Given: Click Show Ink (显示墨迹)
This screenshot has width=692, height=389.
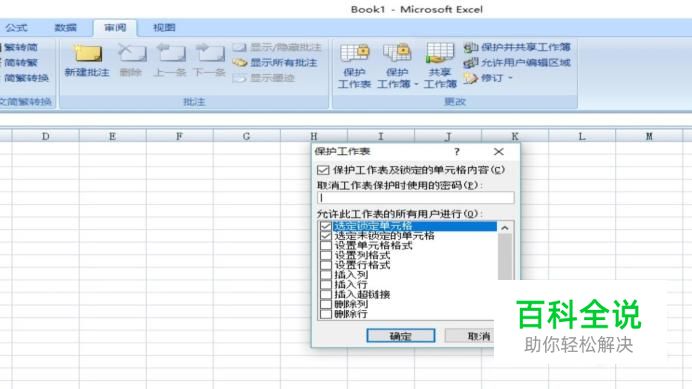Looking at the screenshot, I should pyautogui.click(x=263, y=78).
